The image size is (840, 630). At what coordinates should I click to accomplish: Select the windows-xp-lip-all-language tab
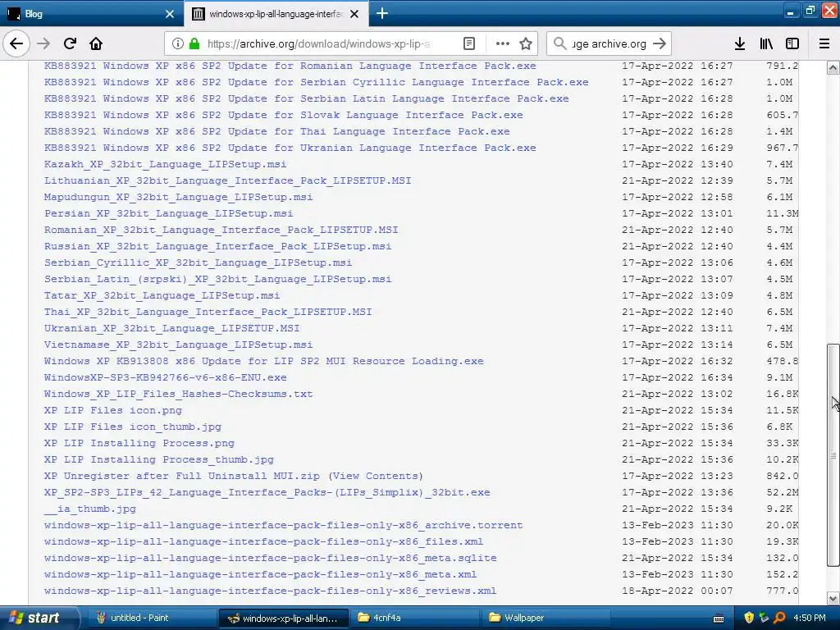(x=276, y=14)
